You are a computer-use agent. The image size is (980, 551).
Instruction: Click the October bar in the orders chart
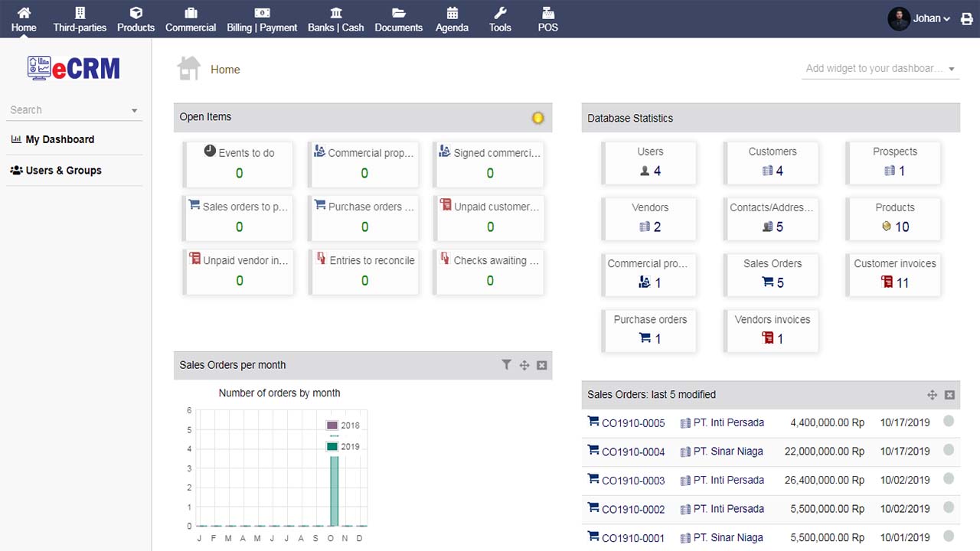click(x=334, y=490)
